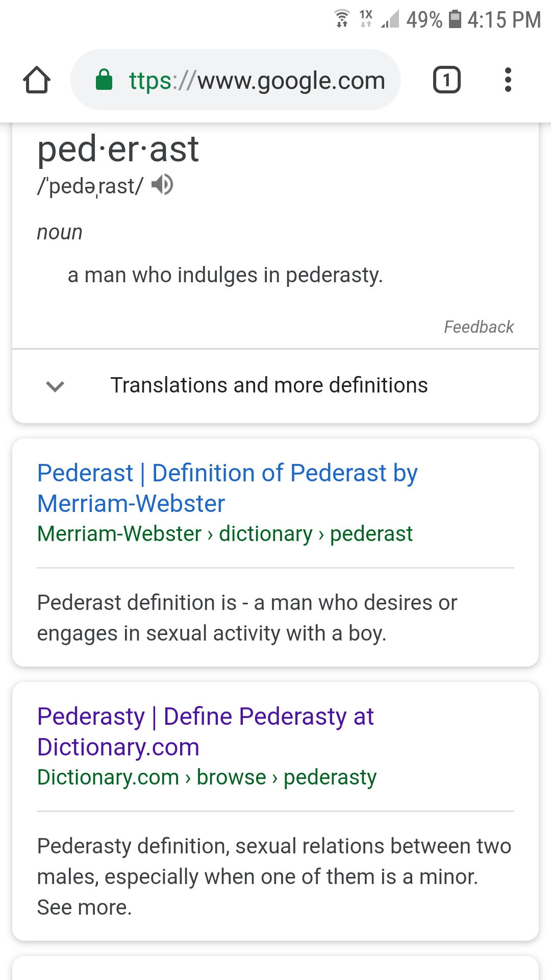The width and height of the screenshot is (551, 980).
Task: Tap the battery status icon
Action: pyautogui.click(x=455, y=19)
